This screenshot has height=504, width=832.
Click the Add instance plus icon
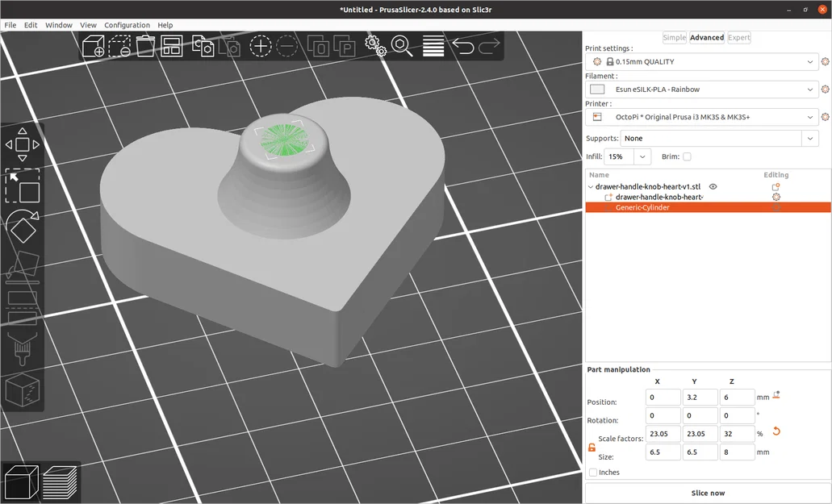[260, 46]
